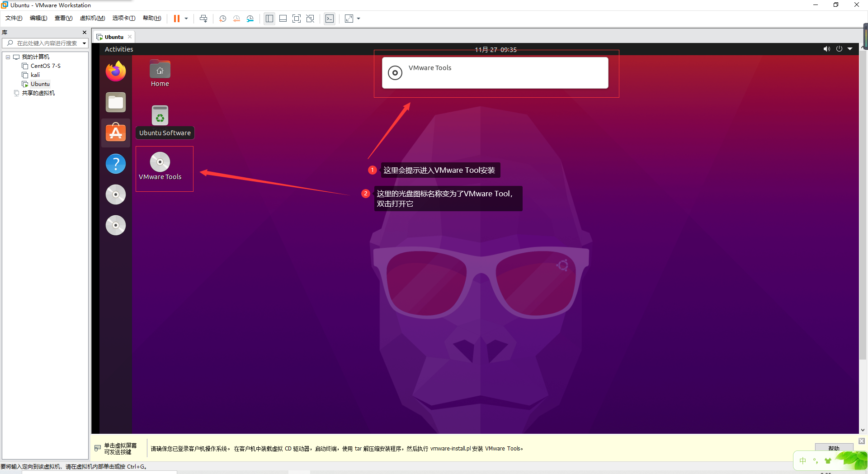
Task: Select the kali virtual machine
Action: click(35, 75)
